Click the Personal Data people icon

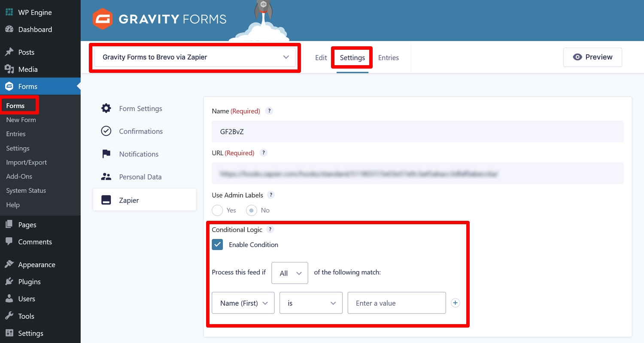(106, 177)
